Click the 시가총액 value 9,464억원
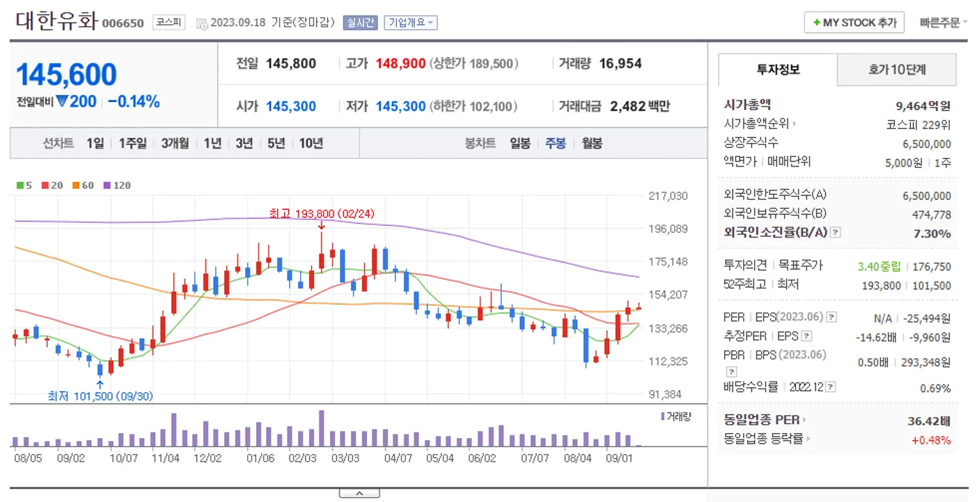Viewport: 980px width, 502px height. pyautogui.click(x=923, y=105)
